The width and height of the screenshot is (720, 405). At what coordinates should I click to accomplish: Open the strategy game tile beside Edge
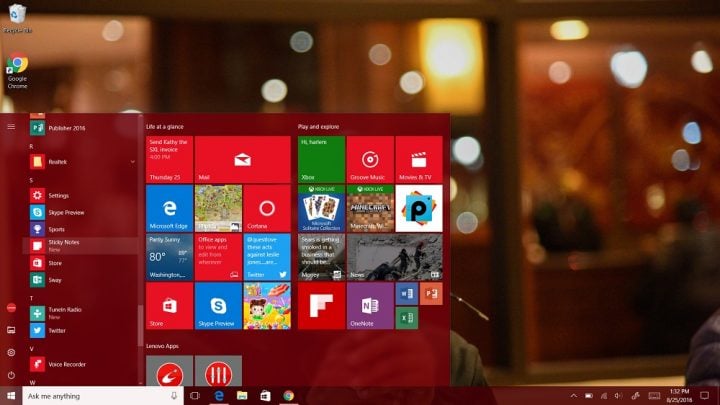click(x=218, y=208)
